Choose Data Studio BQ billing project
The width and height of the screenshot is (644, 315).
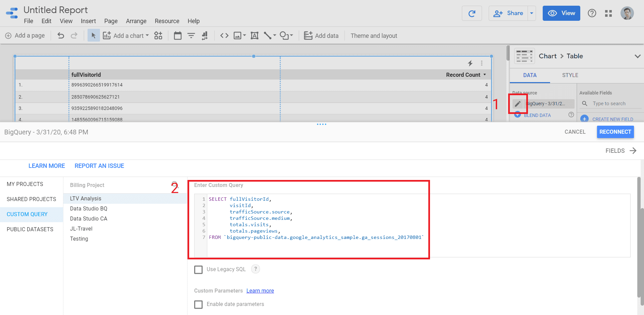click(x=89, y=209)
